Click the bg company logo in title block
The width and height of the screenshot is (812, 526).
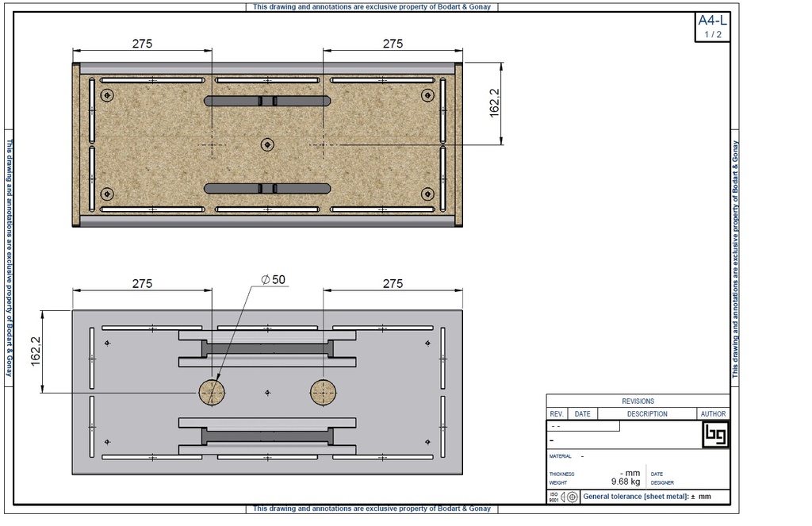tap(715, 435)
